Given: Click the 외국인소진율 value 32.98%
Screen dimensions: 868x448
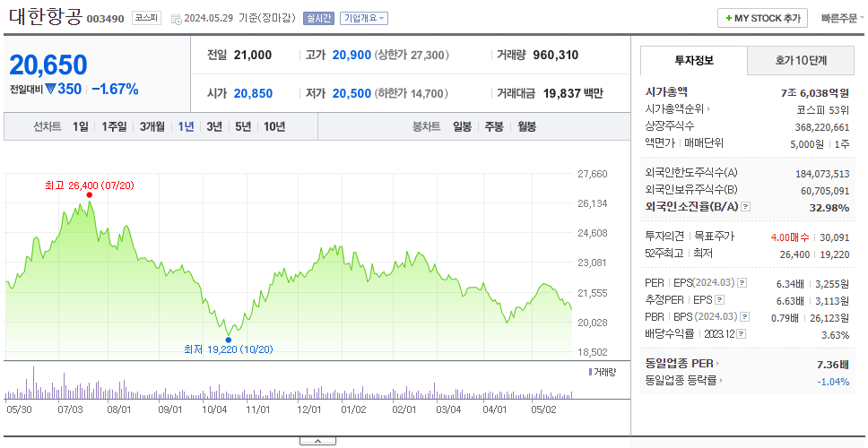Looking at the screenshot, I should tap(831, 207).
